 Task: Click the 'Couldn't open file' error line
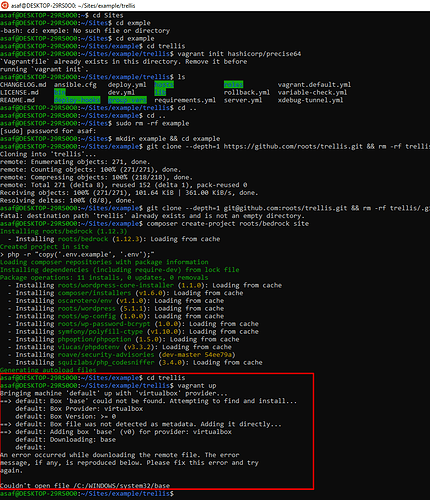(x=85, y=485)
